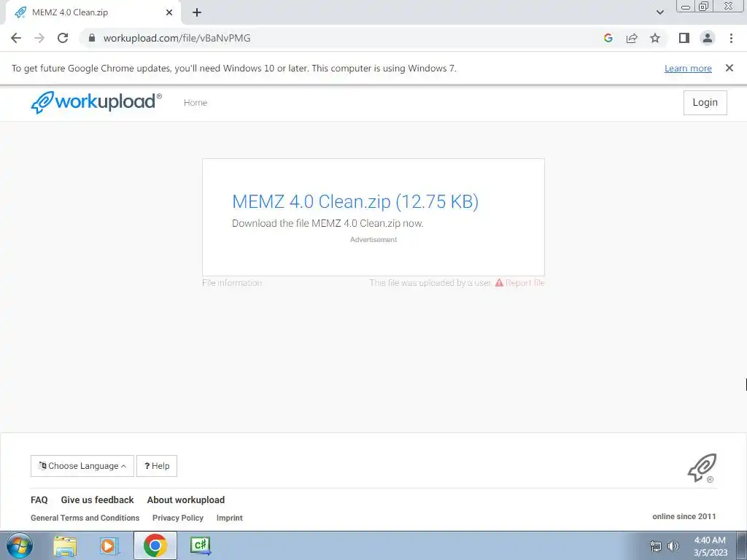
Task: Click the Google icon in address bar
Action: click(608, 38)
